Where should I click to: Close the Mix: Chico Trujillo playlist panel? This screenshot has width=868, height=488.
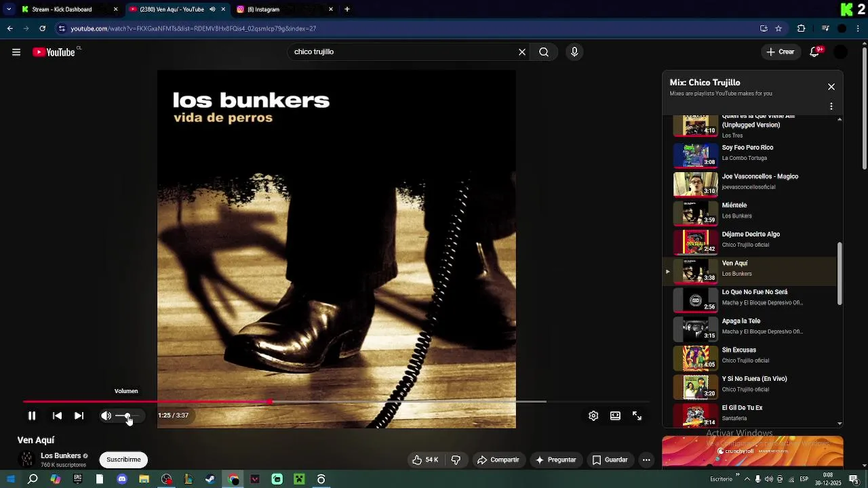[x=831, y=87]
